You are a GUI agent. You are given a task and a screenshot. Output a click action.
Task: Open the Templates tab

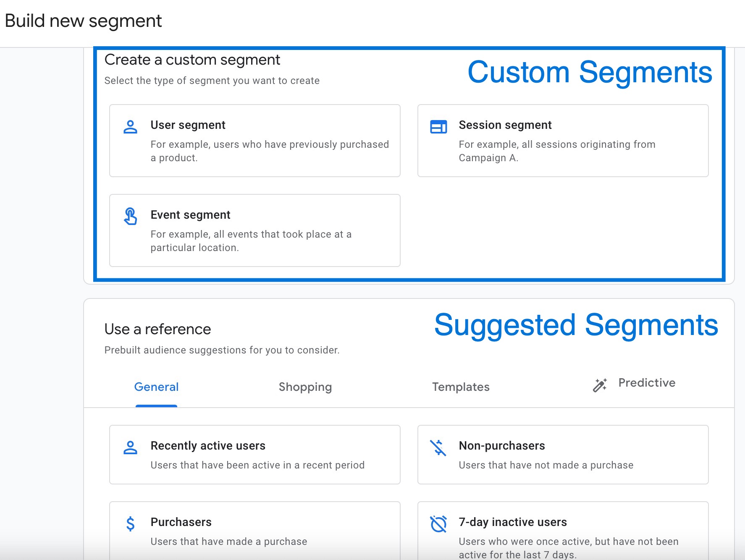pos(461,387)
